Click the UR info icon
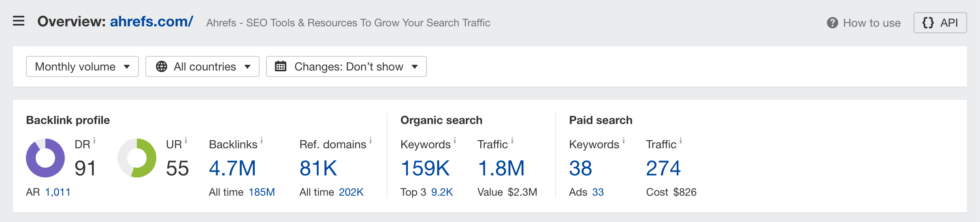Image resolution: width=980 pixels, height=222 pixels. [186, 141]
